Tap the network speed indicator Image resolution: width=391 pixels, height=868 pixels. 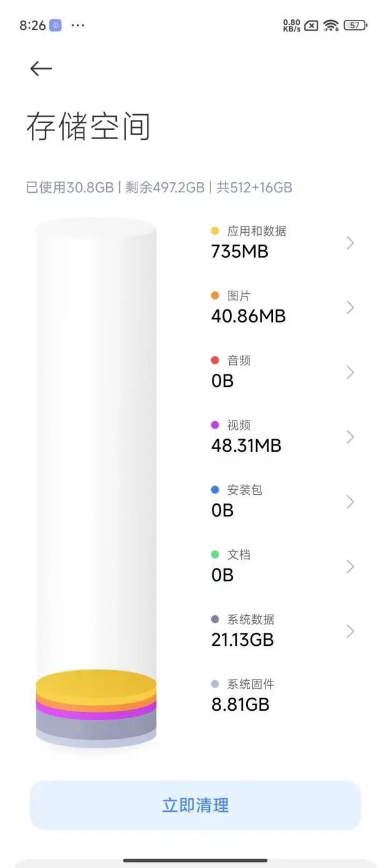pos(292,26)
